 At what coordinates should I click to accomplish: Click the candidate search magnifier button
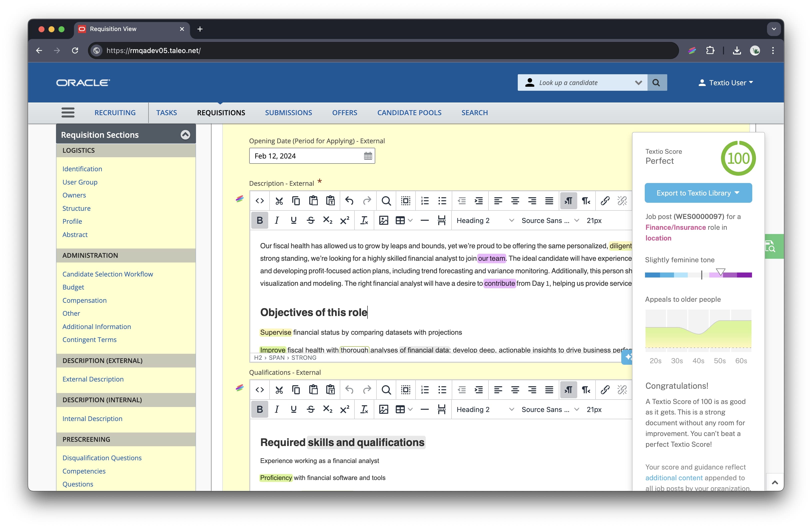pos(656,82)
